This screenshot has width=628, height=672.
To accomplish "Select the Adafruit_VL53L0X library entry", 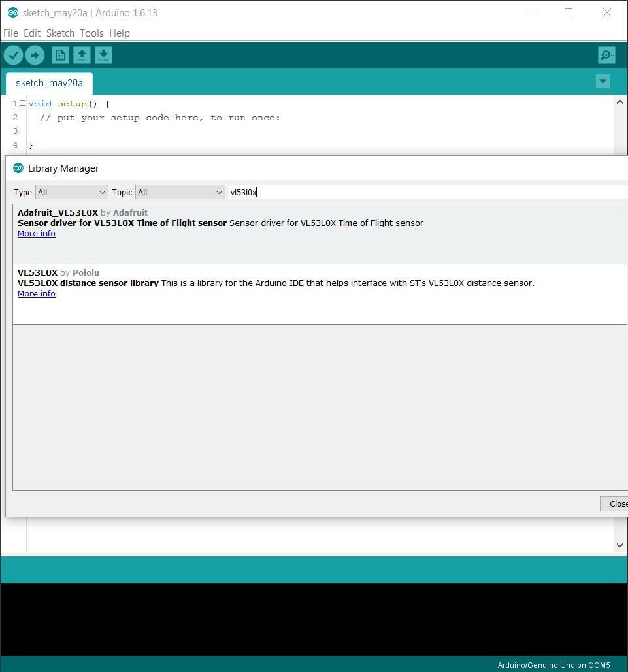I will (320, 234).
